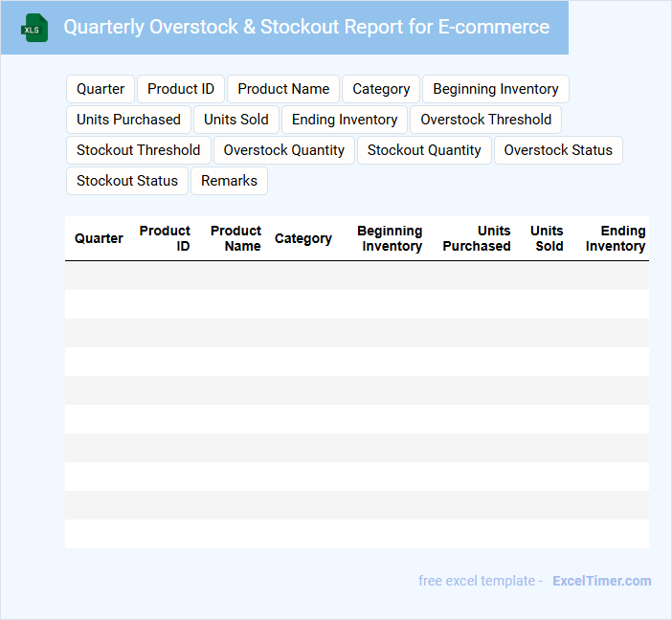The height and width of the screenshot is (620, 672).
Task: Select the Stockout Threshold tag
Action: point(139,150)
